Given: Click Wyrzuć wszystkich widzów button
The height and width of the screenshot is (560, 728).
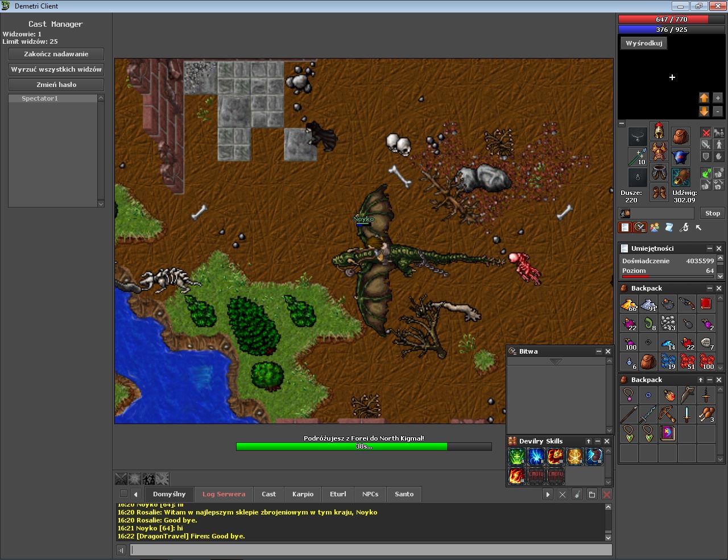Looking at the screenshot, I should [x=56, y=69].
